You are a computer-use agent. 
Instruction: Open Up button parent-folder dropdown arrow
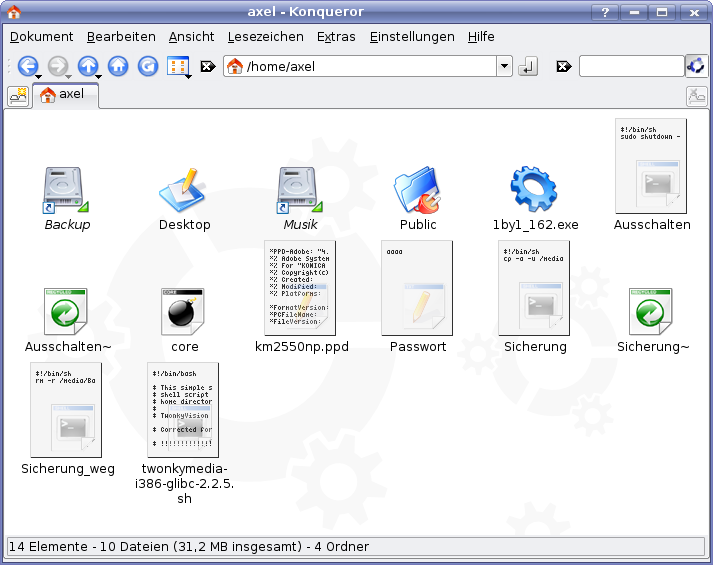(98, 77)
